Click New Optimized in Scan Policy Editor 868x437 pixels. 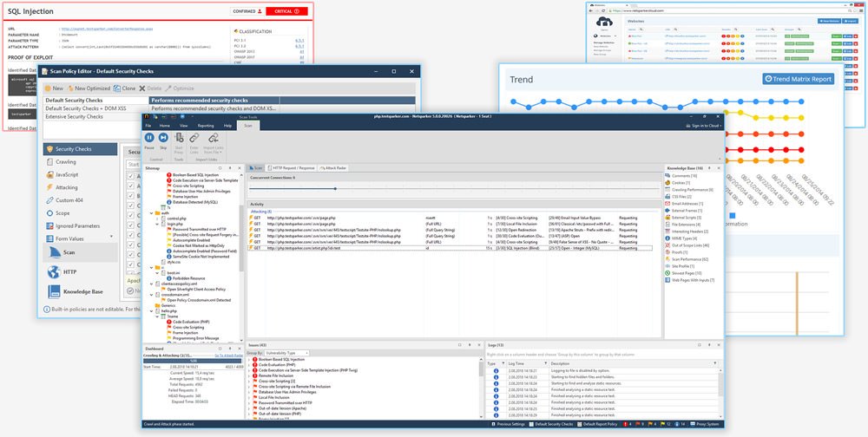(x=89, y=88)
